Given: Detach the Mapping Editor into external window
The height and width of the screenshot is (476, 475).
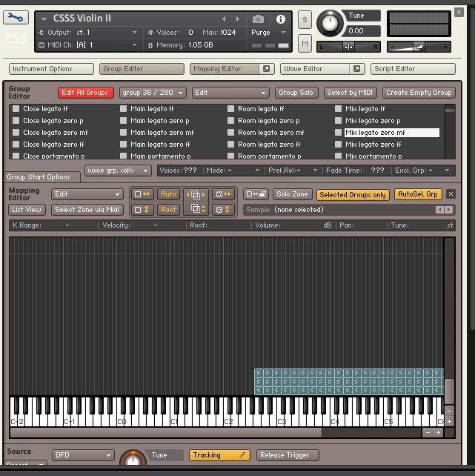Looking at the screenshot, I should [x=266, y=69].
